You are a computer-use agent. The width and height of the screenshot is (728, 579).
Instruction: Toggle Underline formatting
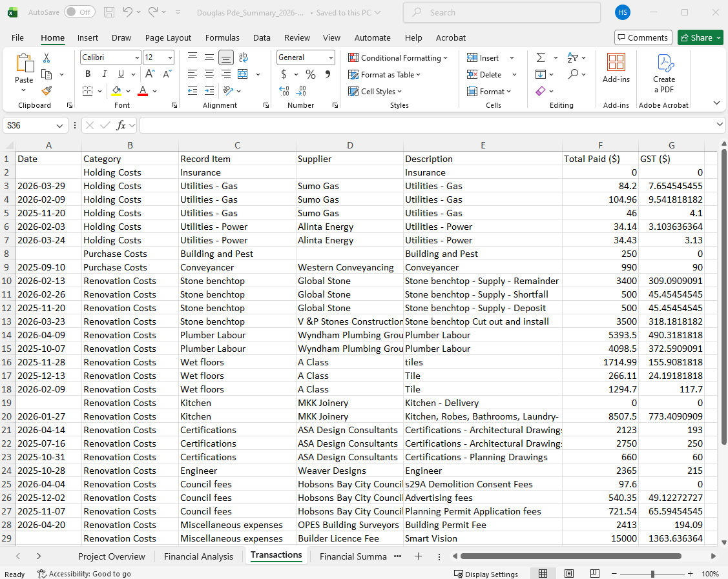click(121, 74)
